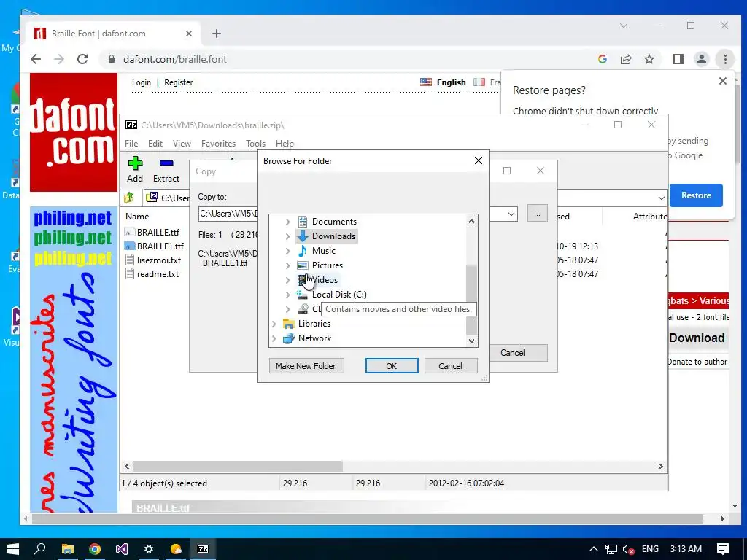Open taskbar search magnifier
This screenshot has height=560, width=747.
click(x=40, y=549)
